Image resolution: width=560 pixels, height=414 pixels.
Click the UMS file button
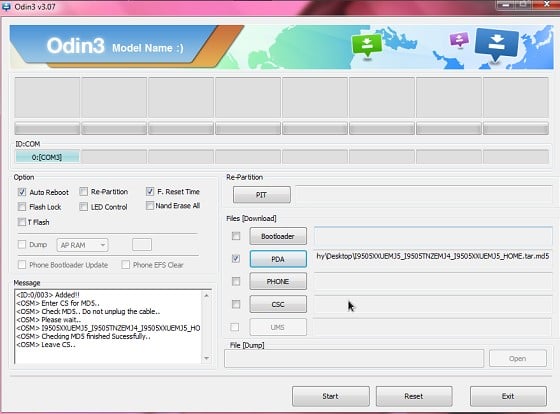click(278, 327)
